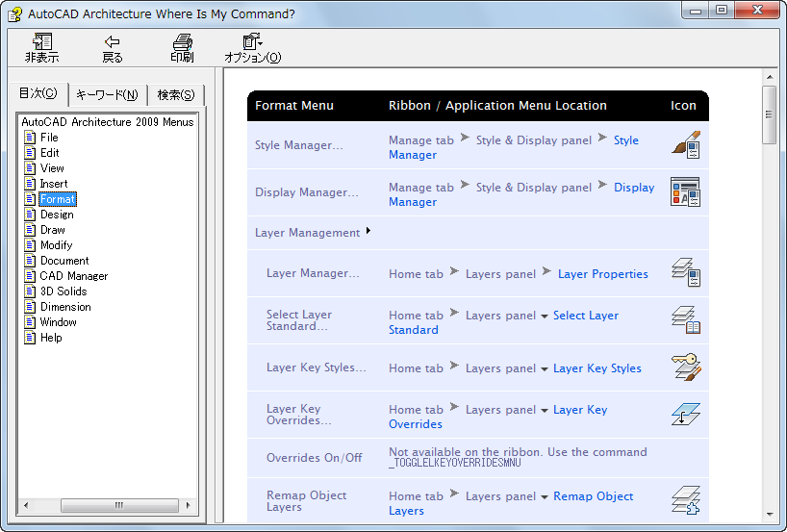
Task: Click the Display Manager icon
Action: coord(686,191)
